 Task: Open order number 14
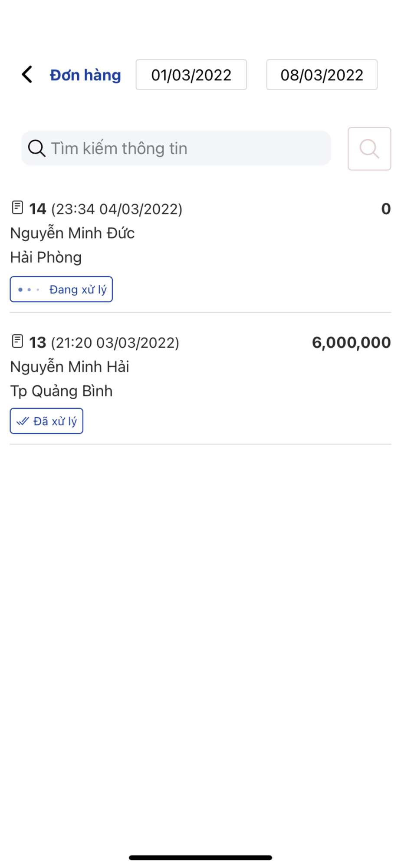pos(38,209)
